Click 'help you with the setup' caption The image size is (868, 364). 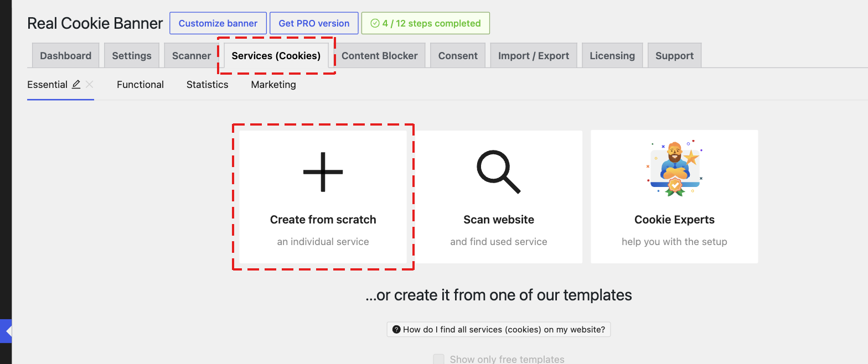(674, 242)
